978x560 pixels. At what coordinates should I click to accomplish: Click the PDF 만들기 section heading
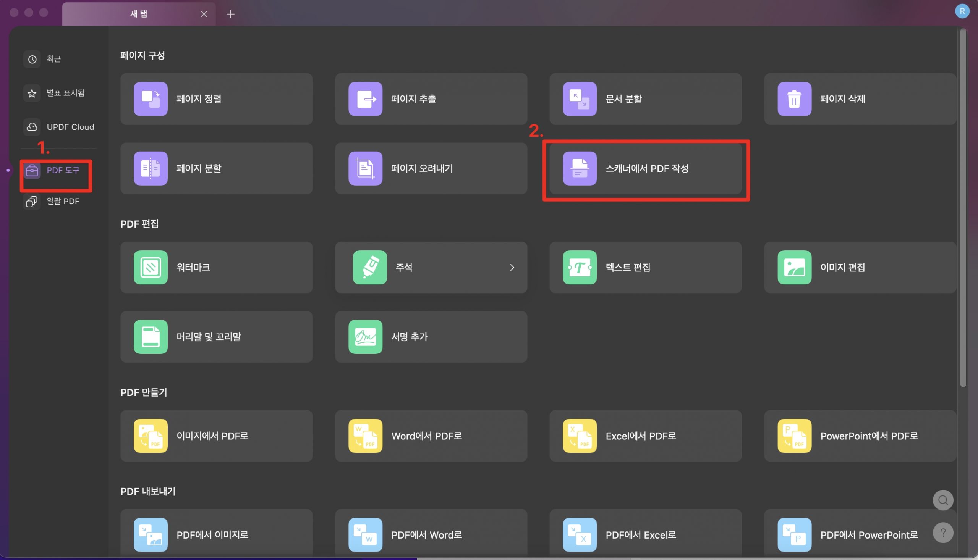coord(144,392)
